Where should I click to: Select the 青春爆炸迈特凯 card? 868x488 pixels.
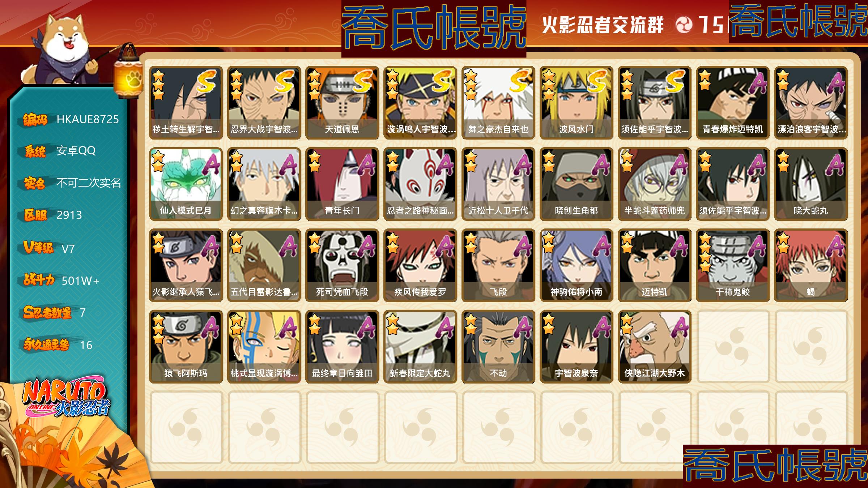click(732, 103)
